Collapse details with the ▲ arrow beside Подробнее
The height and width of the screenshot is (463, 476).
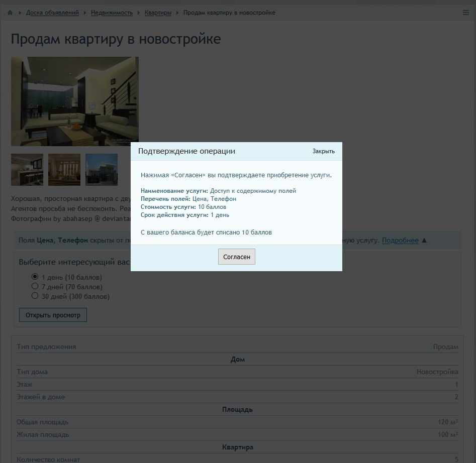click(x=424, y=241)
